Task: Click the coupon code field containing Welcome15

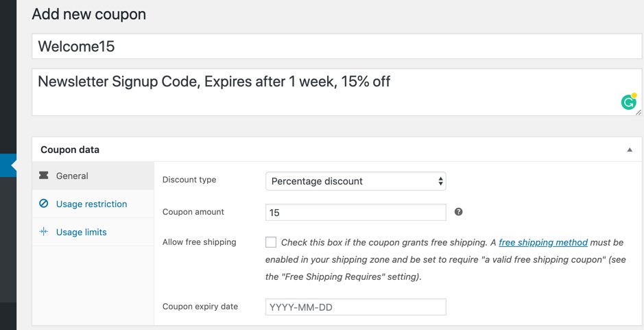Action: coord(336,47)
